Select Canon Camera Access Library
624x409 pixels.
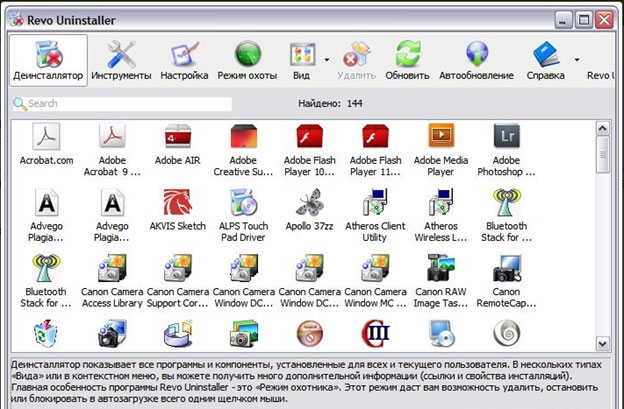click(x=112, y=281)
